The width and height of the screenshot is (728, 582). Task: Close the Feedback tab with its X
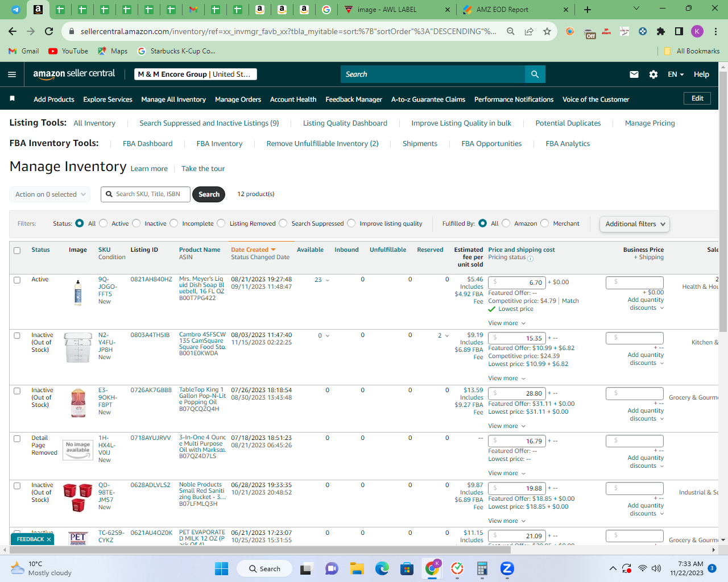[49, 539]
